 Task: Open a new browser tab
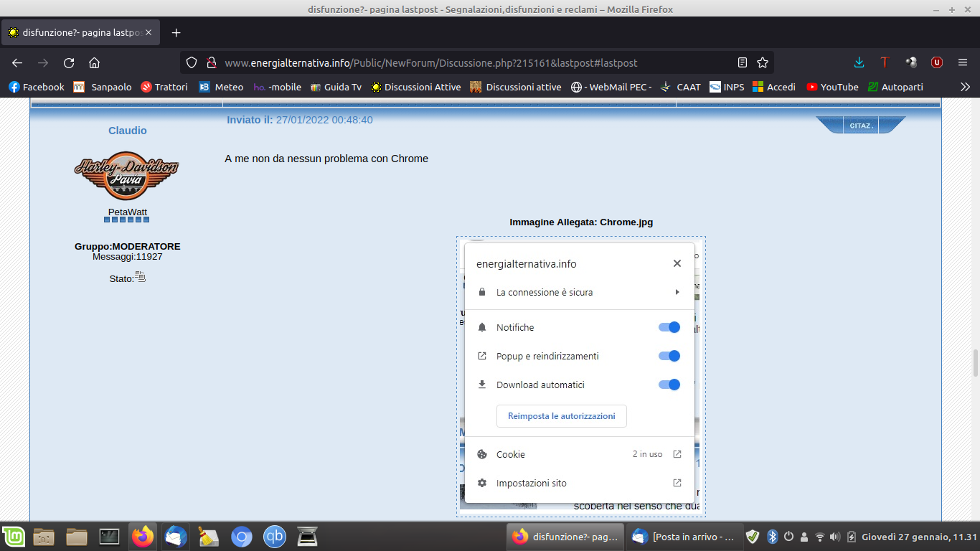(176, 32)
